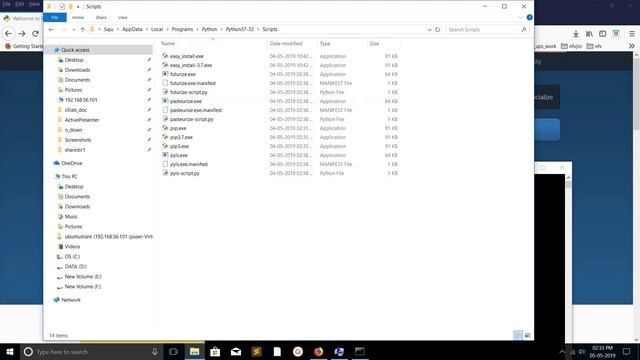
Task: Select OneDrive in navigation pane
Action: (71, 163)
